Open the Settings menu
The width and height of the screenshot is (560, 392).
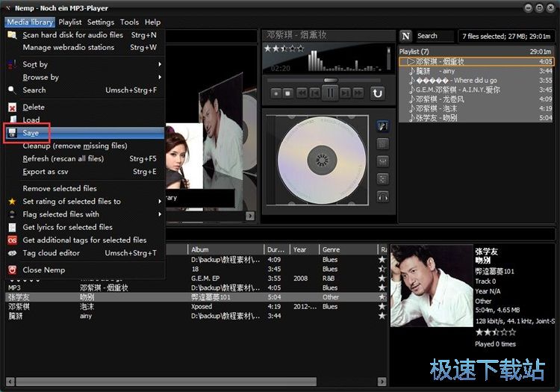101,22
